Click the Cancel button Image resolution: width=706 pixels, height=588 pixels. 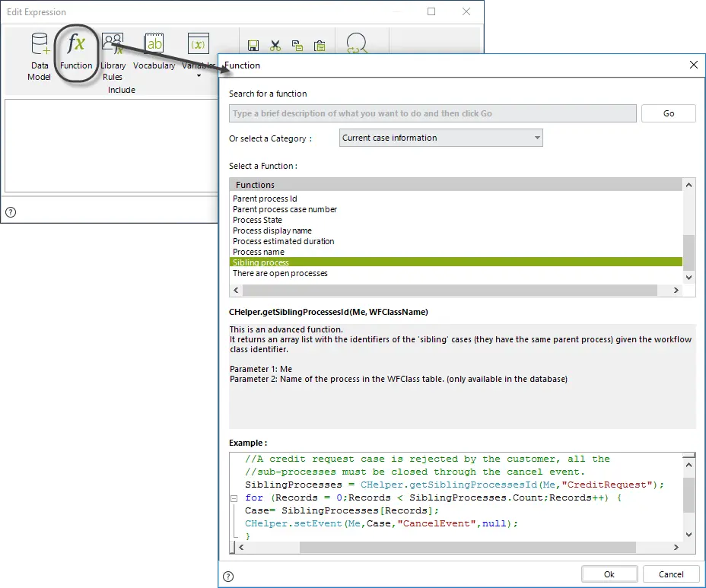coord(670,574)
